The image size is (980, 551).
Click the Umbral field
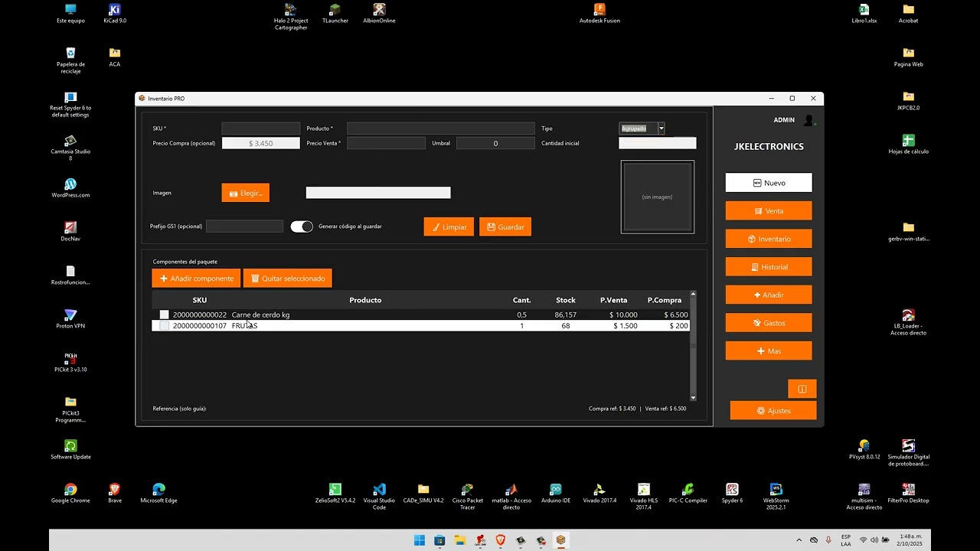point(495,143)
